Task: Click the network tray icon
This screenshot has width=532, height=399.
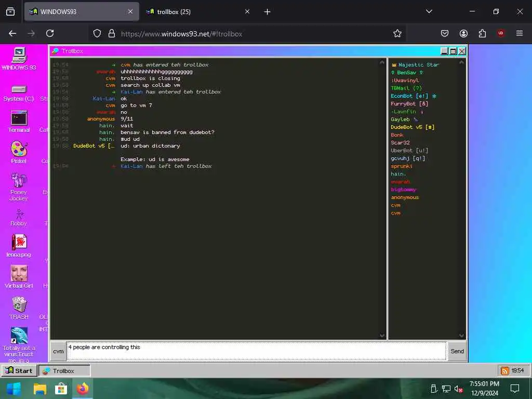Action: pos(446,389)
